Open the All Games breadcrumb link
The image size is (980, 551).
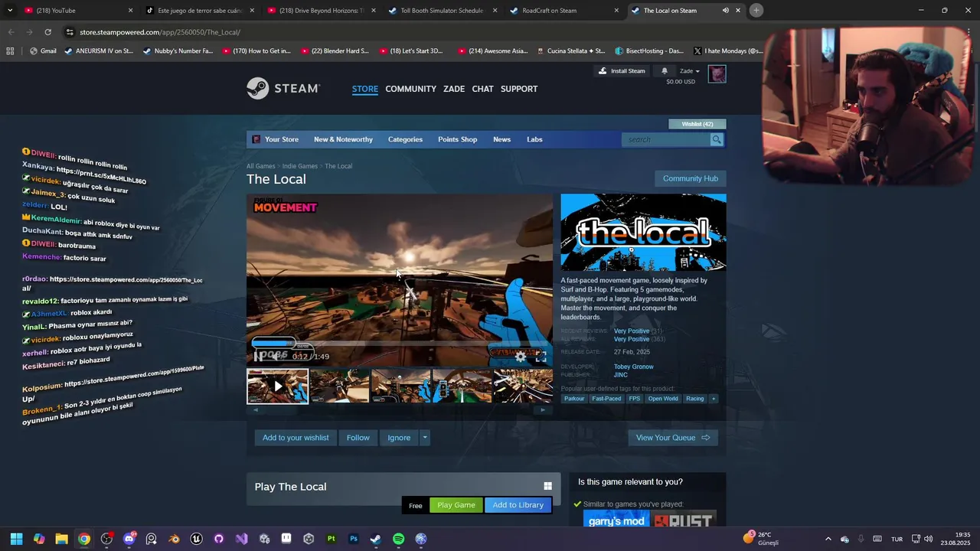(260, 166)
